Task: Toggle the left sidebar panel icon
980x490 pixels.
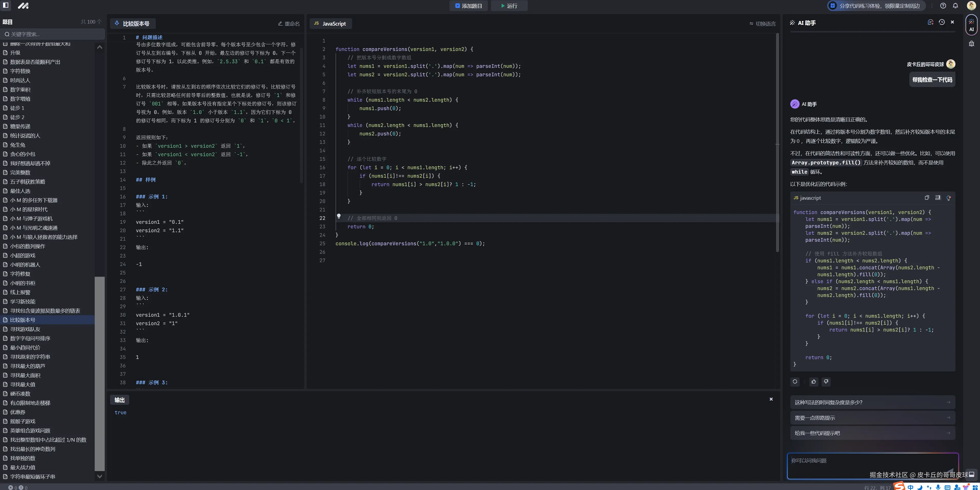Action: (6, 5)
